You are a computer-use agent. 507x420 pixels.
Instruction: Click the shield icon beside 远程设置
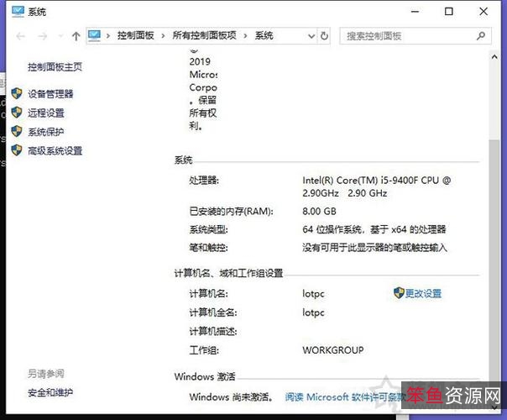click(x=17, y=113)
